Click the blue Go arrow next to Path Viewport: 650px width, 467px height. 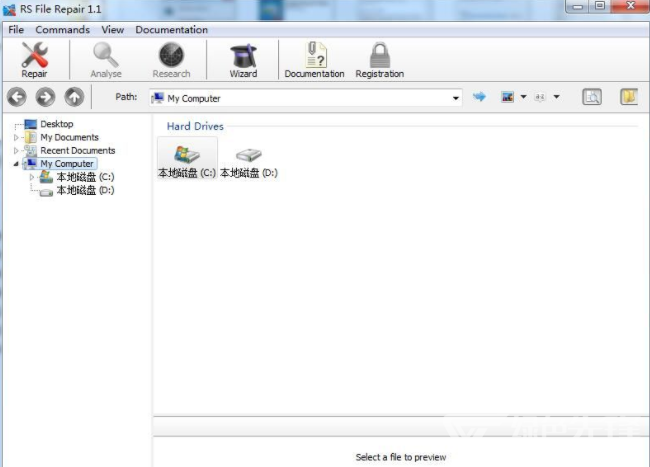[x=480, y=97]
